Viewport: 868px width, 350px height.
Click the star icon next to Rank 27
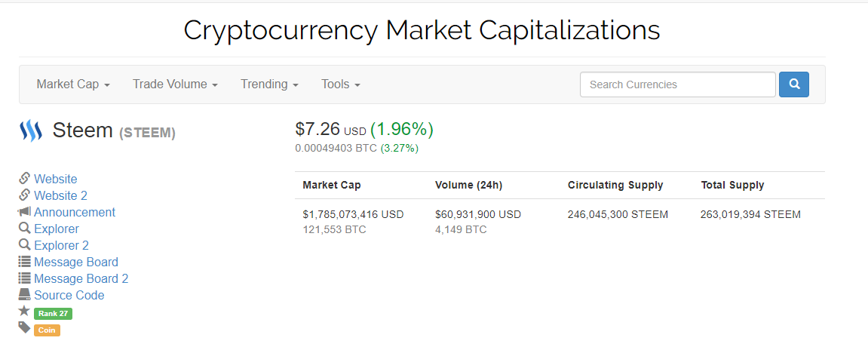pos(25,311)
